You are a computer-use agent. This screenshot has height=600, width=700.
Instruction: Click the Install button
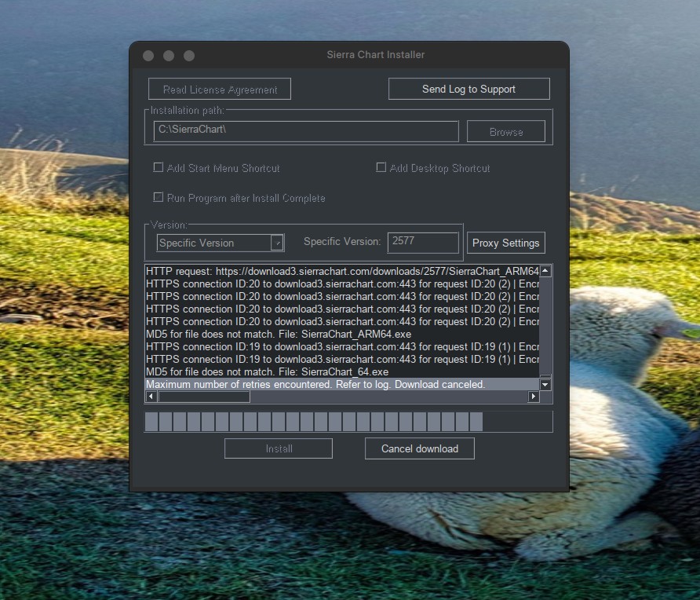279,448
